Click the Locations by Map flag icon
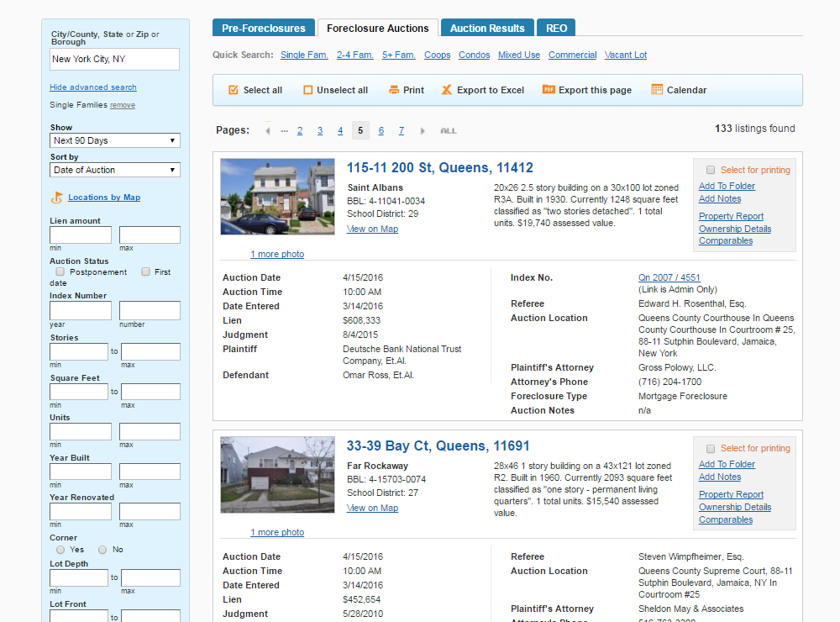Viewport: 840px width, 622px height. tap(57, 198)
